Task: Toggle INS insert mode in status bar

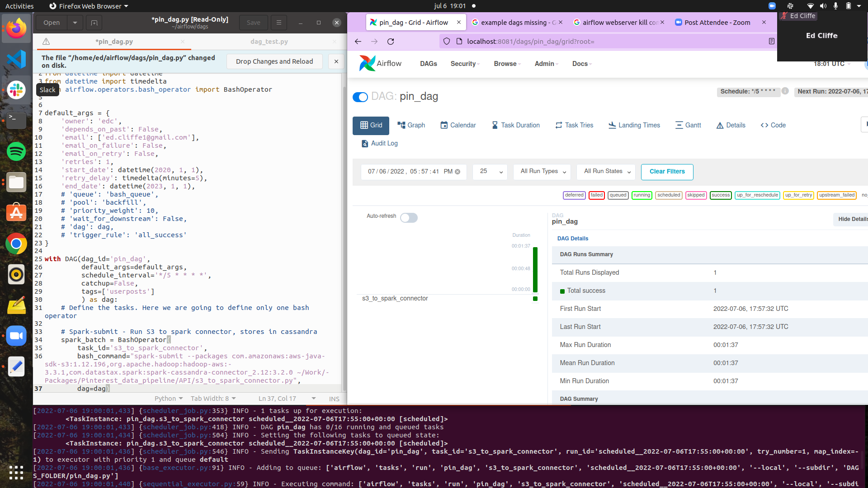Action: 334,399
